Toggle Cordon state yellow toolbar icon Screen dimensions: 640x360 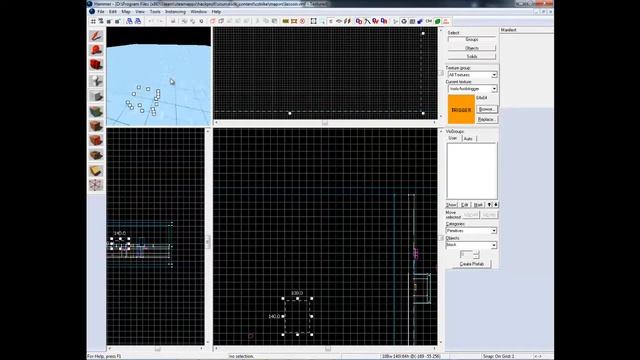coord(286,21)
